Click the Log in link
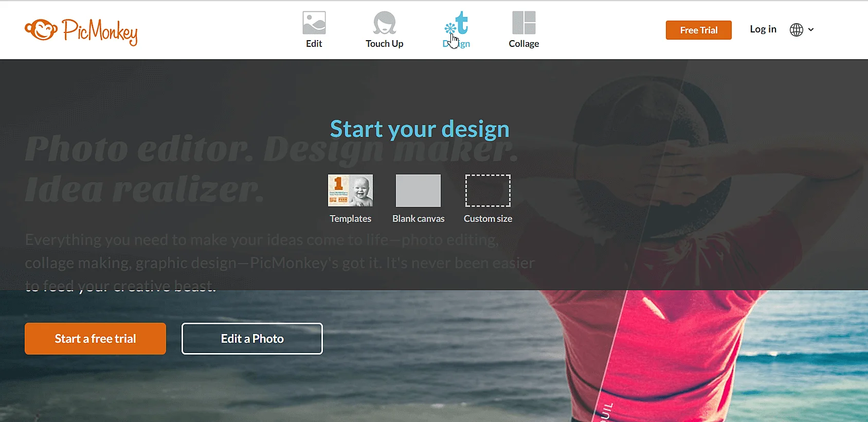The image size is (868, 422). click(x=763, y=29)
